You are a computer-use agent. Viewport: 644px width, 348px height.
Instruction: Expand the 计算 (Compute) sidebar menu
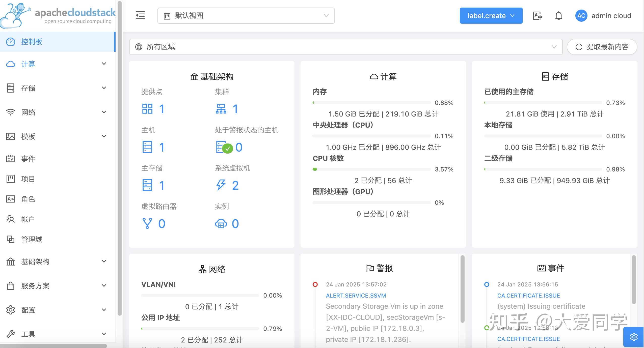(x=29, y=64)
